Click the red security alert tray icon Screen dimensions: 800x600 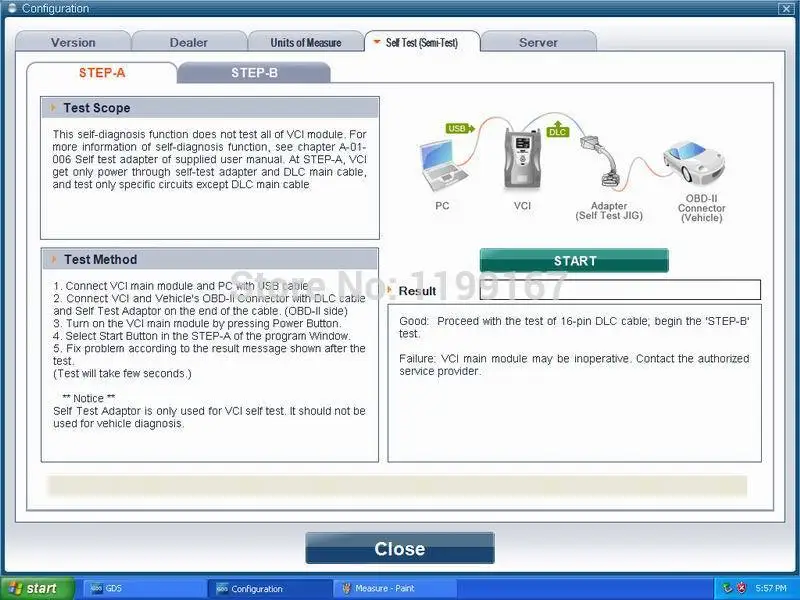[742, 588]
